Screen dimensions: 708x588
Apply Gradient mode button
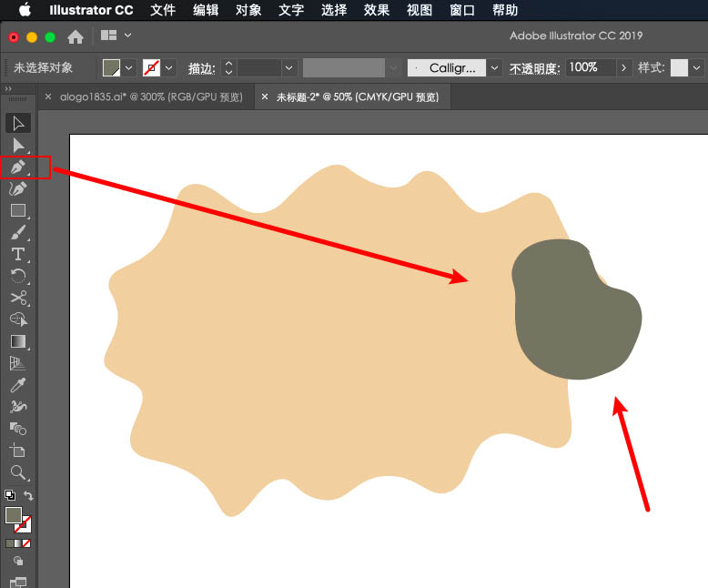pos(18,543)
